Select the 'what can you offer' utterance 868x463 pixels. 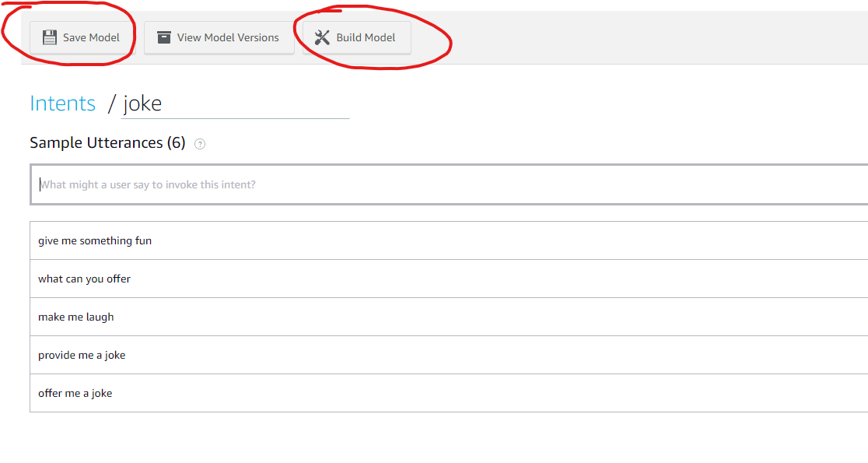pos(84,279)
